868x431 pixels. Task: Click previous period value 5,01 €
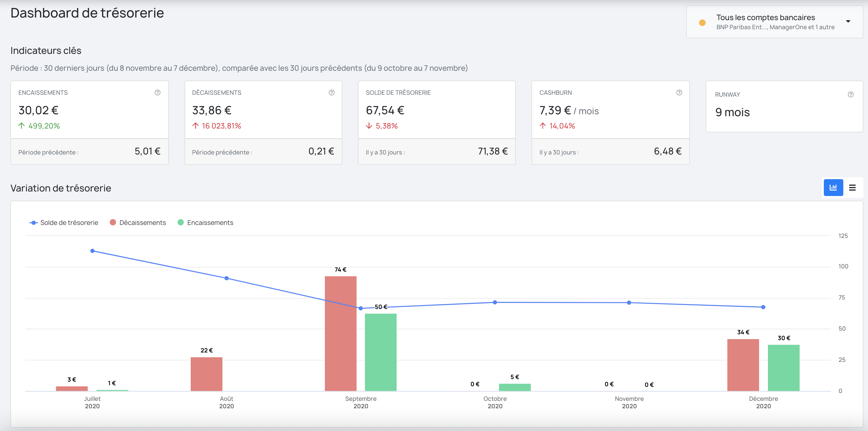147,151
